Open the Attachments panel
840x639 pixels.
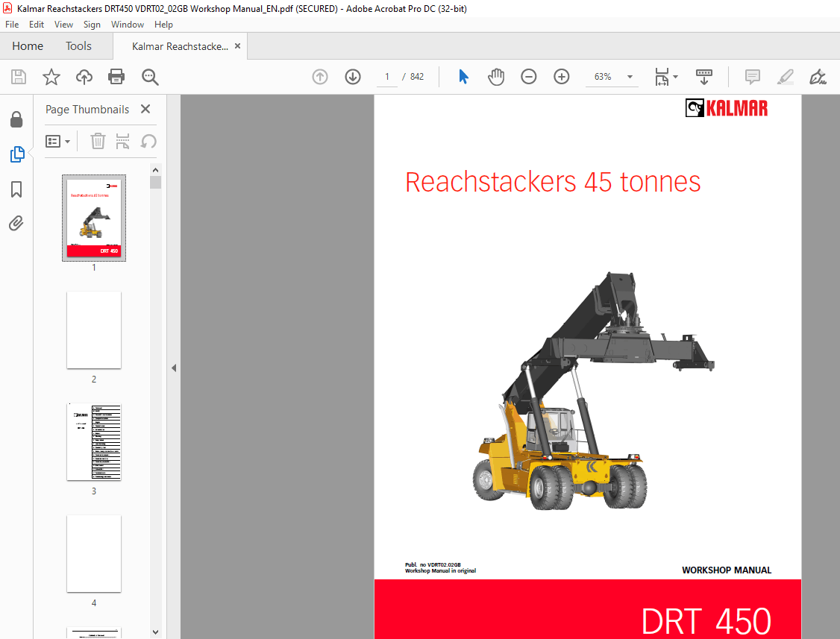[16, 223]
